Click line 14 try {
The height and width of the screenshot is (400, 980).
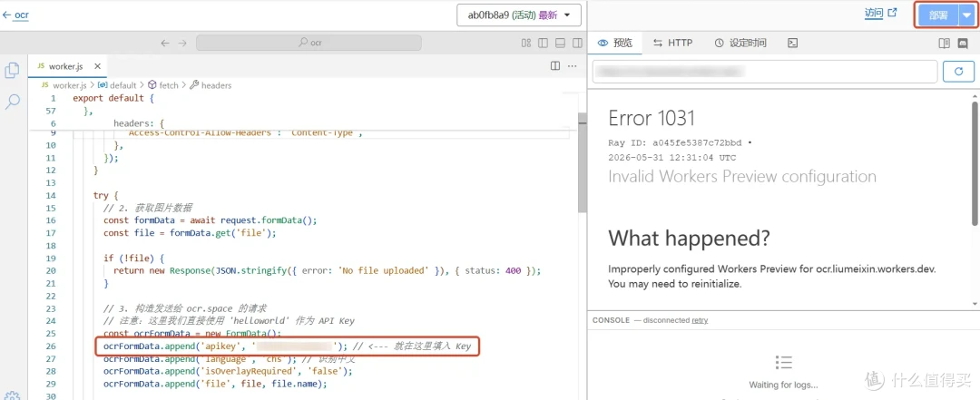(x=105, y=196)
